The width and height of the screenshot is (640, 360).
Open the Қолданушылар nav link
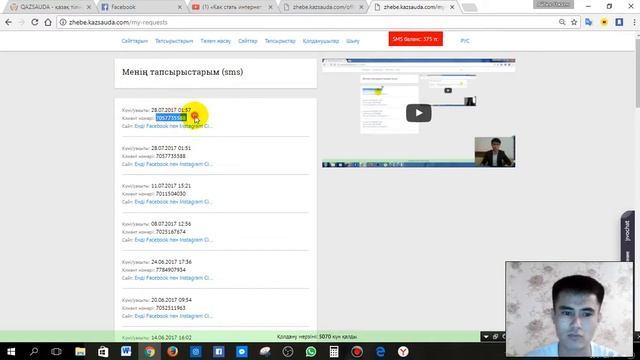(x=321, y=41)
